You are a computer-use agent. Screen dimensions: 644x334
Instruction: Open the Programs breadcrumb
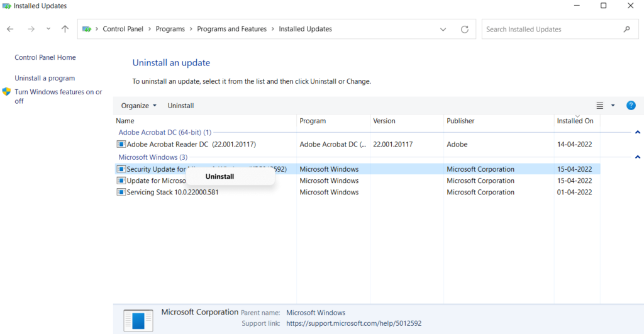pyautogui.click(x=170, y=29)
